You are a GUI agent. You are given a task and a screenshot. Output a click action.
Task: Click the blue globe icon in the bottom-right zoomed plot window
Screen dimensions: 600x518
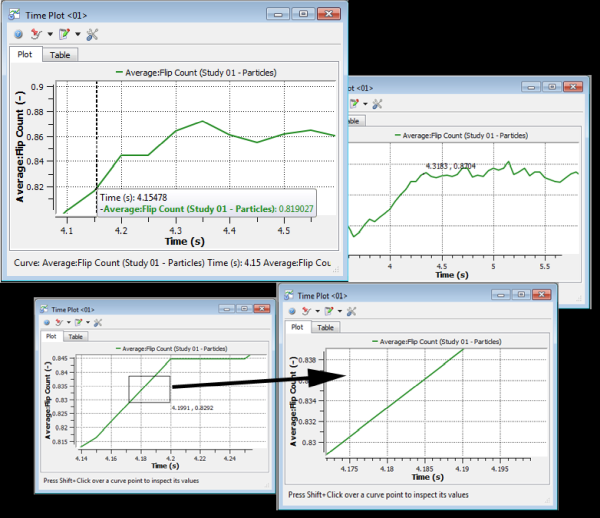coord(294,312)
